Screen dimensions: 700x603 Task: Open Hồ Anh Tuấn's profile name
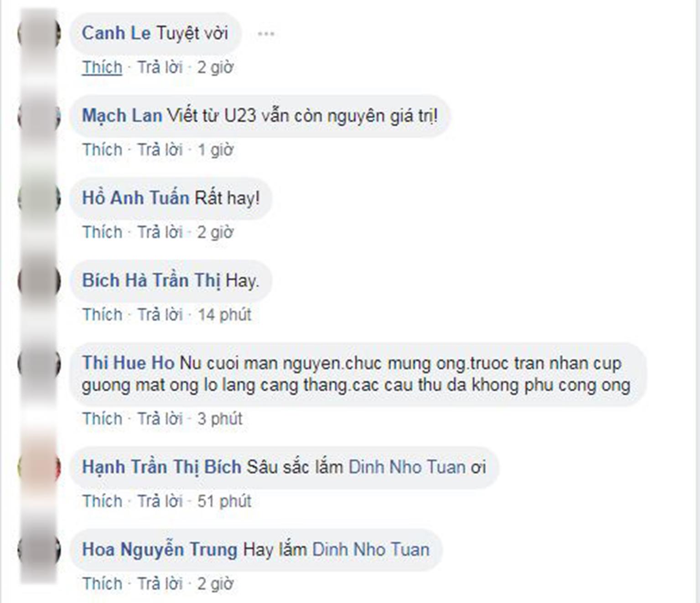coord(135,198)
